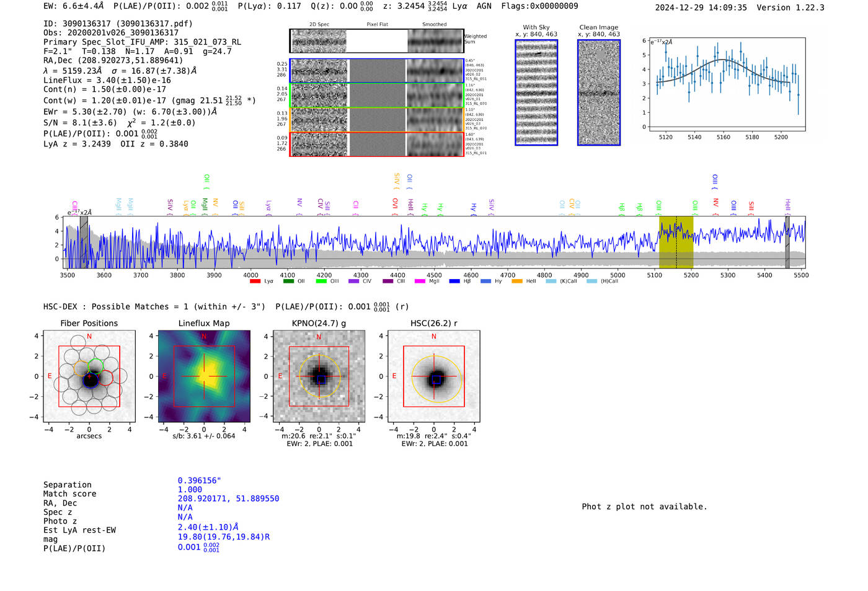This screenshot has width=868, height=591.
Task: Click the gray shaded band near 3540Å
Action: [84, 242]
